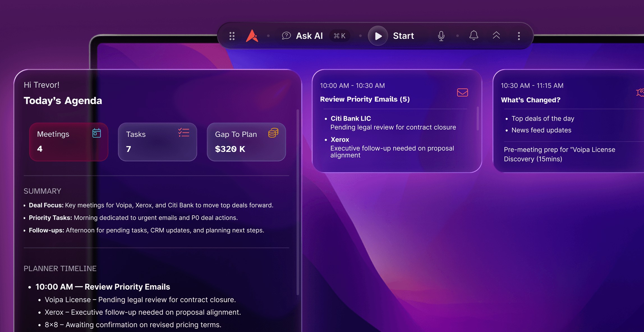Click Hi Trevor! greeting
The width and height of the screenshot is (644, 332).
click(42, 85)
